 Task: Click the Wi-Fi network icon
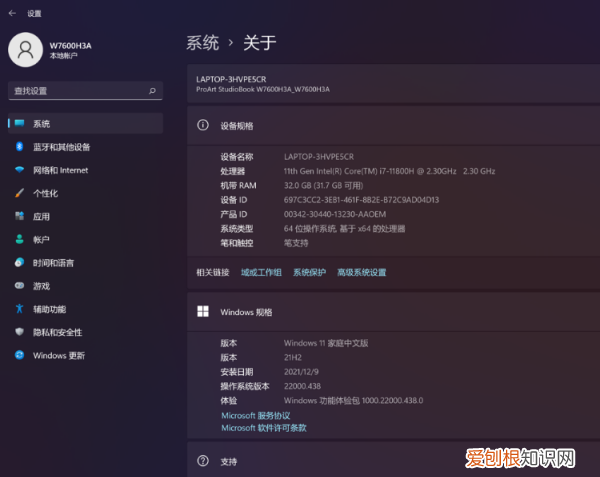(20, 170)
